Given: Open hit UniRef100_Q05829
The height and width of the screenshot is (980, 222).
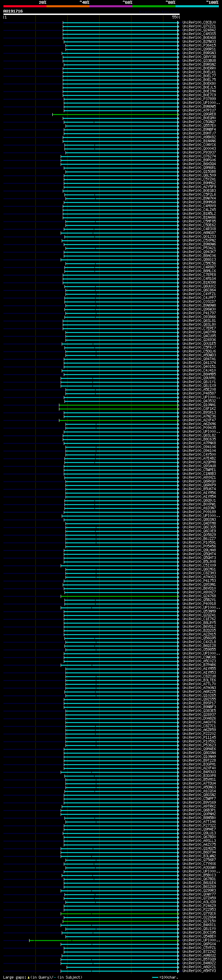Looking at the screenshot, I should [x=199, y=535].
